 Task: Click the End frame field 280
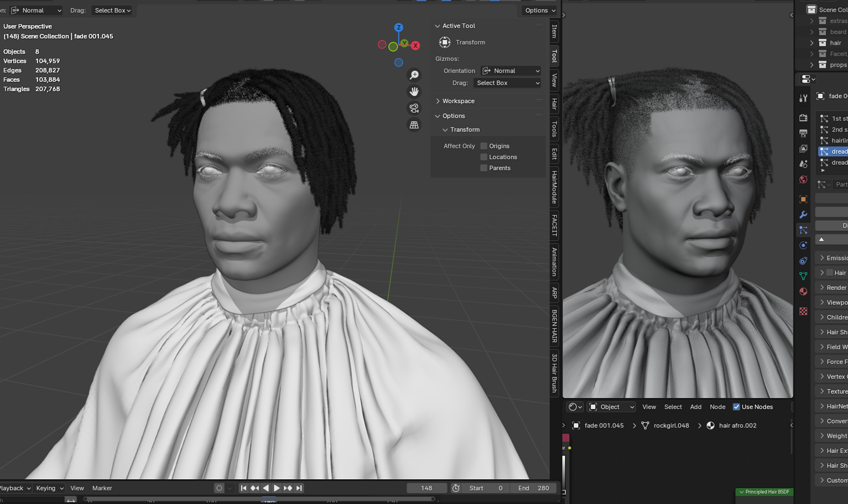(534, 488)
